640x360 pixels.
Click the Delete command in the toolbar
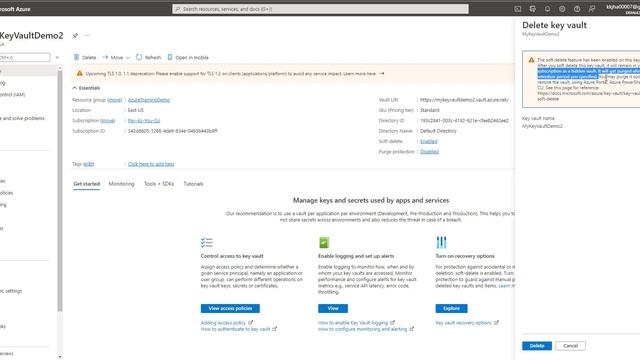pos(85,58)
